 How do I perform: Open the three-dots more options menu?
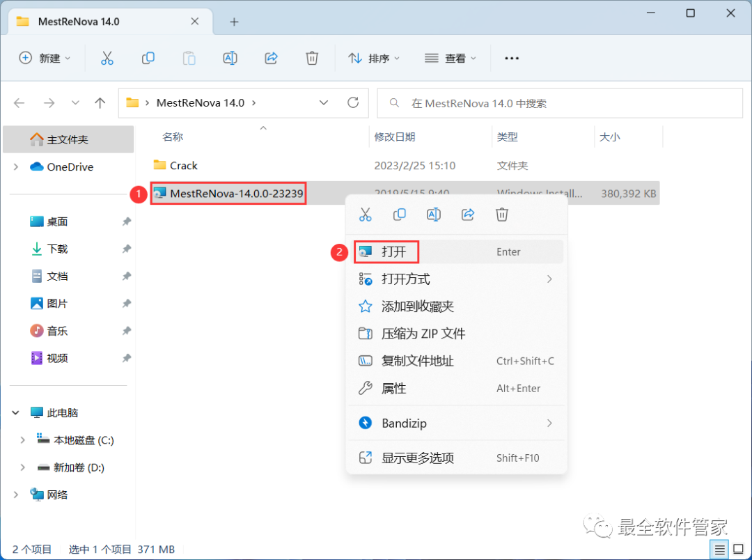(x=512, y=58)
